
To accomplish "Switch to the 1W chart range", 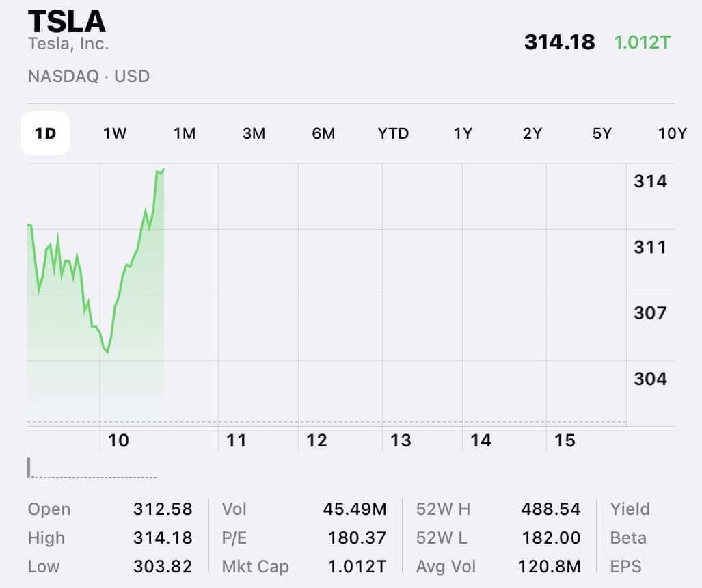I will click(x=115, y=133).
